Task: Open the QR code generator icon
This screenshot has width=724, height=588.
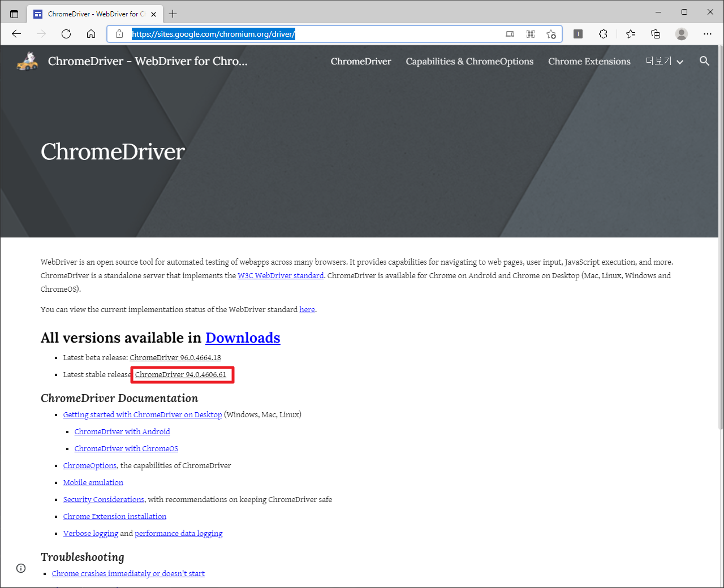Action: click(531, 34)
